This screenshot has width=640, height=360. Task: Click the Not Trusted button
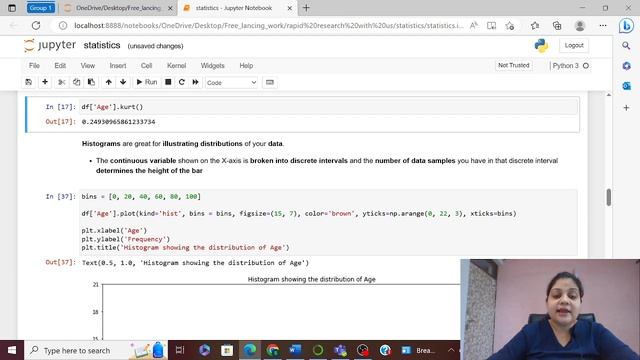coord(513,65)
